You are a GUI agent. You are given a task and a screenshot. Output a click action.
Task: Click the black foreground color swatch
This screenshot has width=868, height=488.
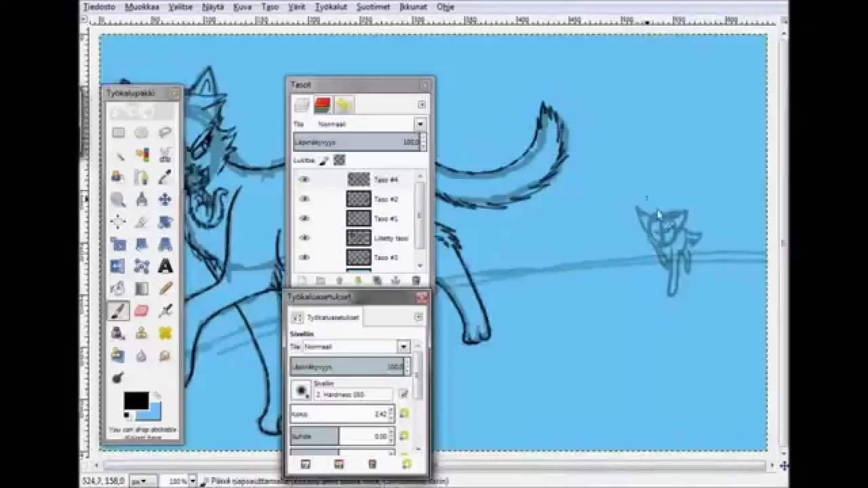click(136, 401)
